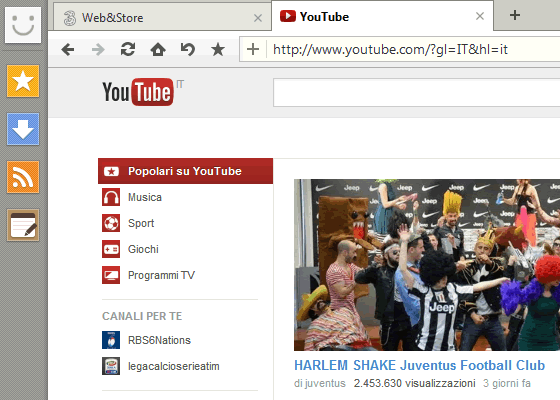
Task: Switch to the Web&Store tab
Action: [x=162, y=17]
